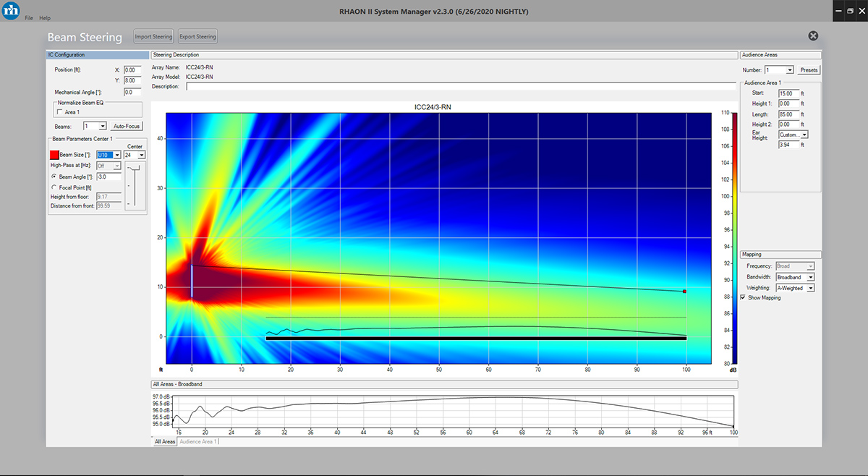The width and height of the screenshot is (868, 476).
Task: Click the red beam color swatch
Action: click(x=54, y=155)
